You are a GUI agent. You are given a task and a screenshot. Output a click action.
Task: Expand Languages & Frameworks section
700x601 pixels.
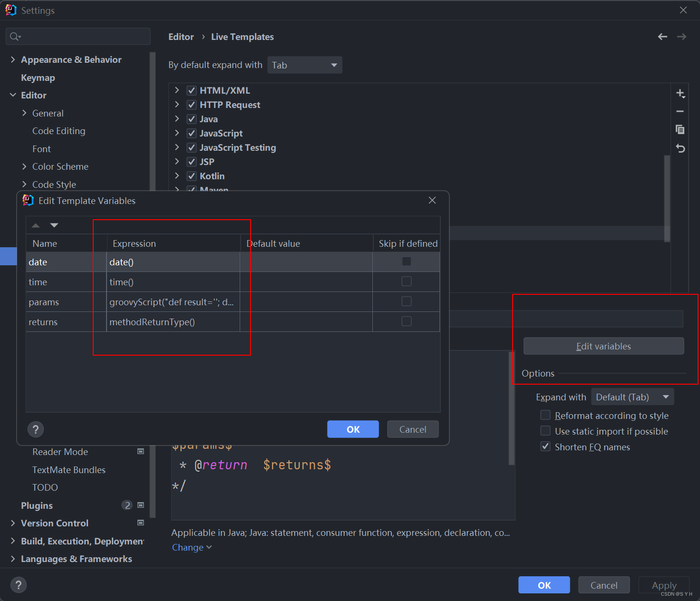(13, 559)
